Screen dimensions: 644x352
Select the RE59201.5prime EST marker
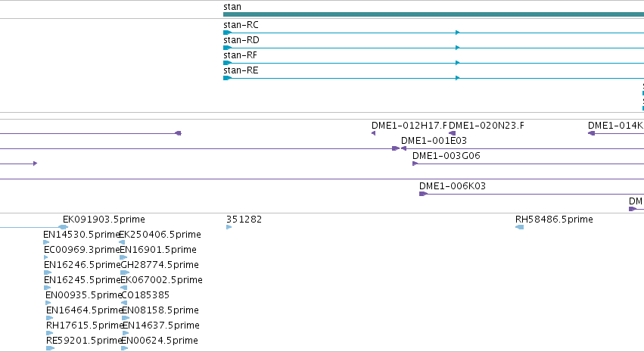50,348
